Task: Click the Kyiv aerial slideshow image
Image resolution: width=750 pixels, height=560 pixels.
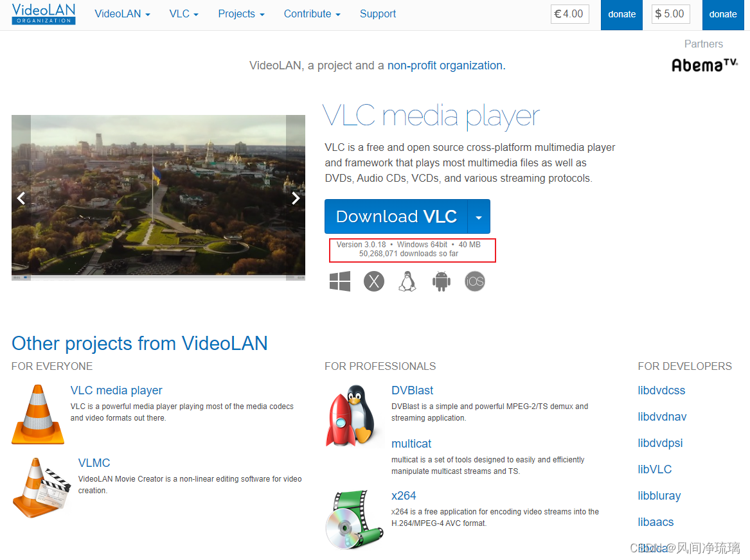Action: pyautogui.click(x=158, y=197)
